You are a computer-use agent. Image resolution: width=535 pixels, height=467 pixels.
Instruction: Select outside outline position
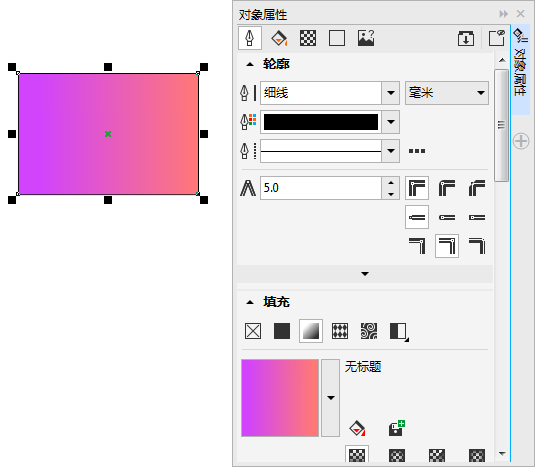pyautogui.click(x=417, y=246)
